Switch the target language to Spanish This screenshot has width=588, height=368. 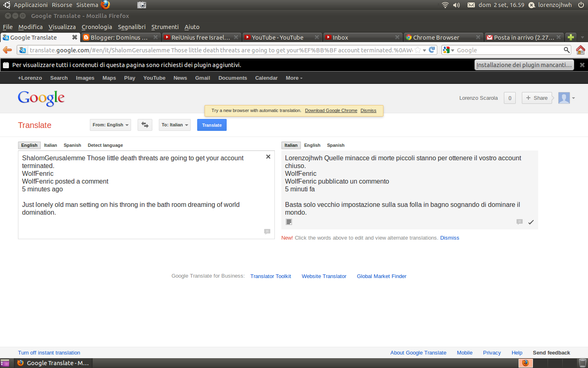[336, 145]
